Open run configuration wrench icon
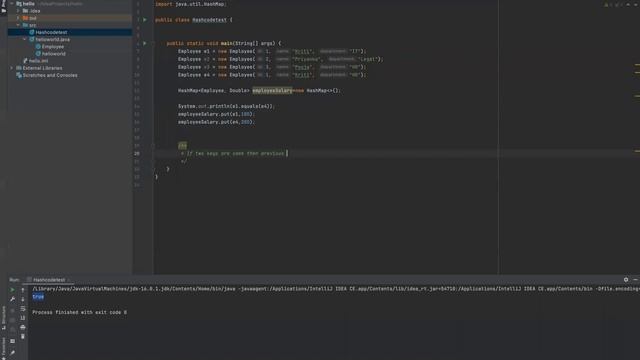This screenshot has height=360, width=640. click(13, 299)
